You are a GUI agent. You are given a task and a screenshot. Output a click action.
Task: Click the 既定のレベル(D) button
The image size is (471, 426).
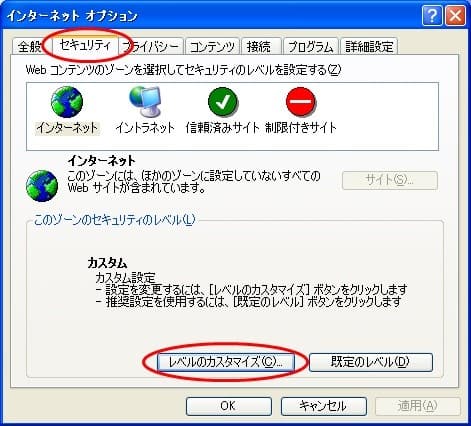(371, 362)
